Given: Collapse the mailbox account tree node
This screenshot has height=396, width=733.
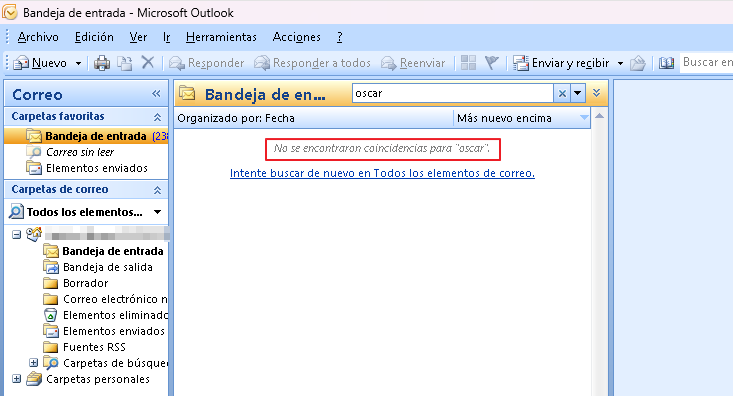Looking at the screenshot, I should (16, 234).
